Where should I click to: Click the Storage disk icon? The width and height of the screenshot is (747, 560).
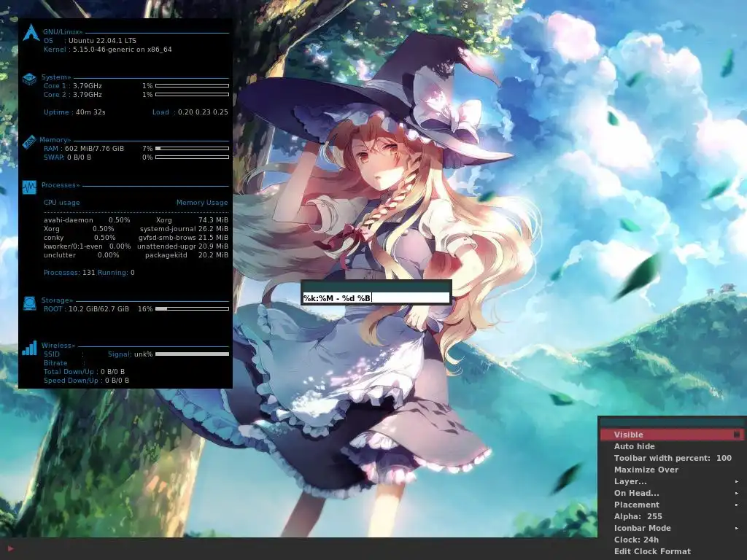29,303
